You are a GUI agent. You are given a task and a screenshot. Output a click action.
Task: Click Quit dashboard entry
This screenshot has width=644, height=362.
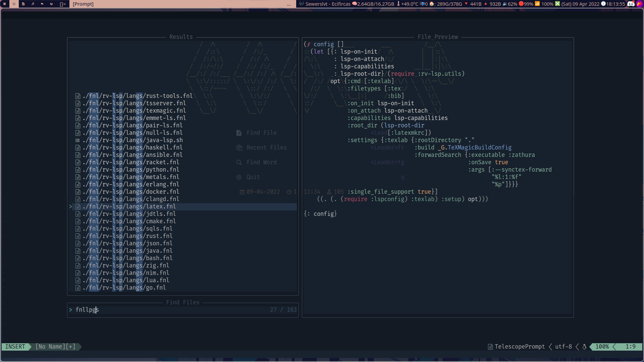click(253, 177)
